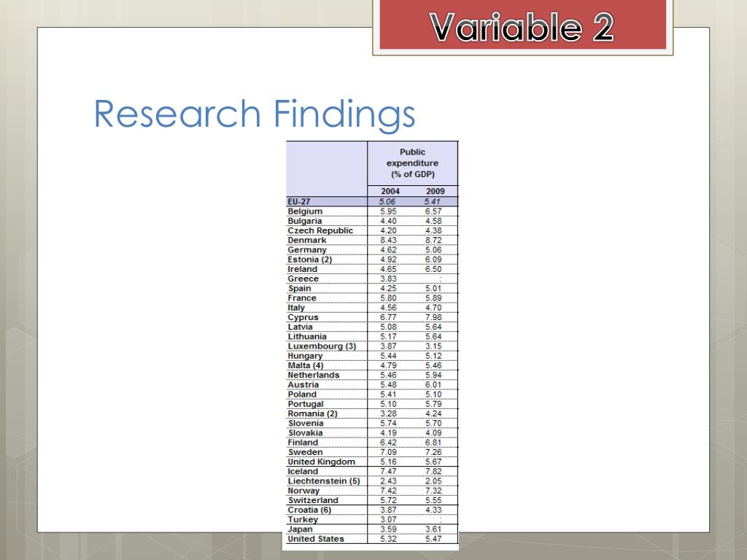Click Denmark's 2004 value 8.43
Screen dimensions: 747x560
coord(388,241)
